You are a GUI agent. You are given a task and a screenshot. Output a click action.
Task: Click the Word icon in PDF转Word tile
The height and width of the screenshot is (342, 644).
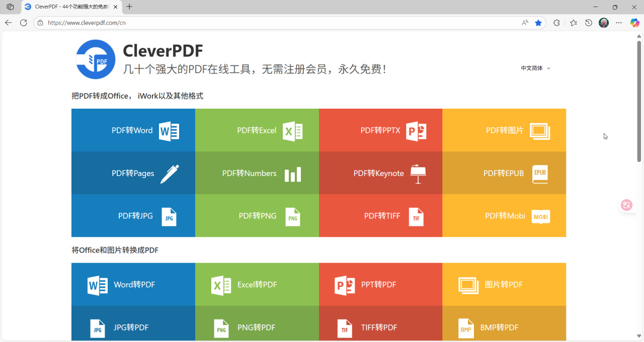pyautogui.click(x=169, y=131)
